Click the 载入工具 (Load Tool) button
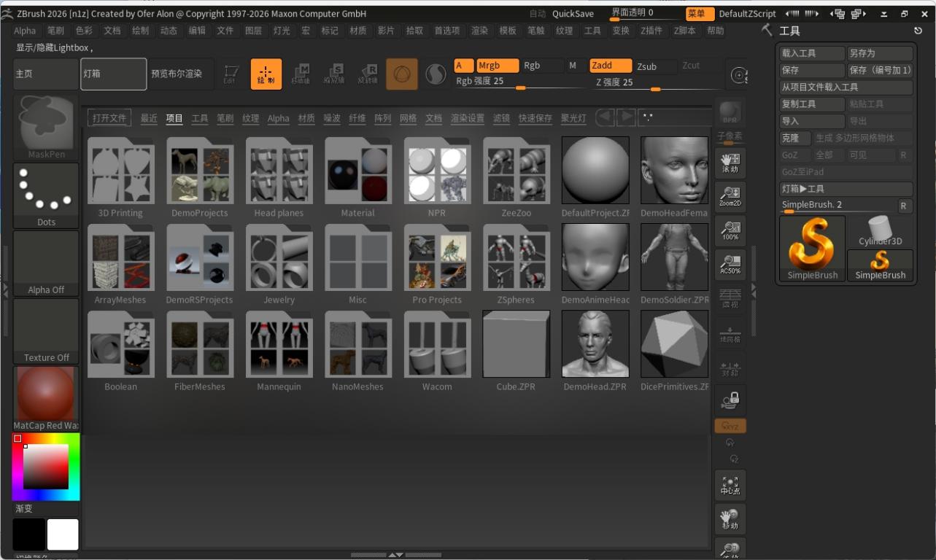 [811, 52]
